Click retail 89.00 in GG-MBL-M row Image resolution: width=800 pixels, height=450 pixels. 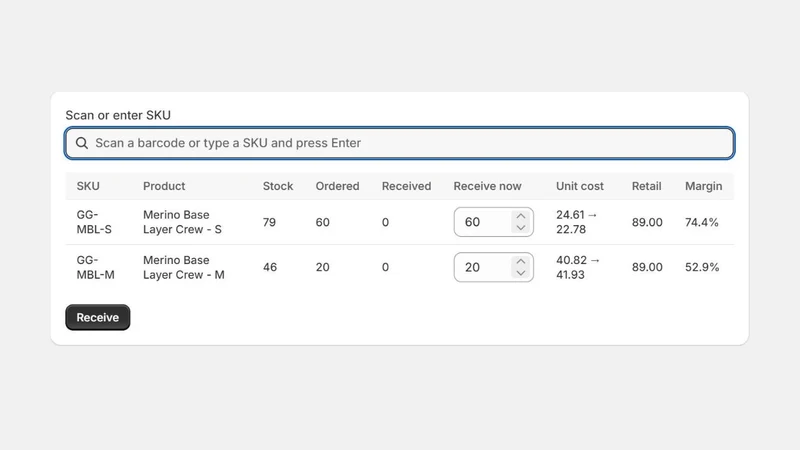[647, 267]
